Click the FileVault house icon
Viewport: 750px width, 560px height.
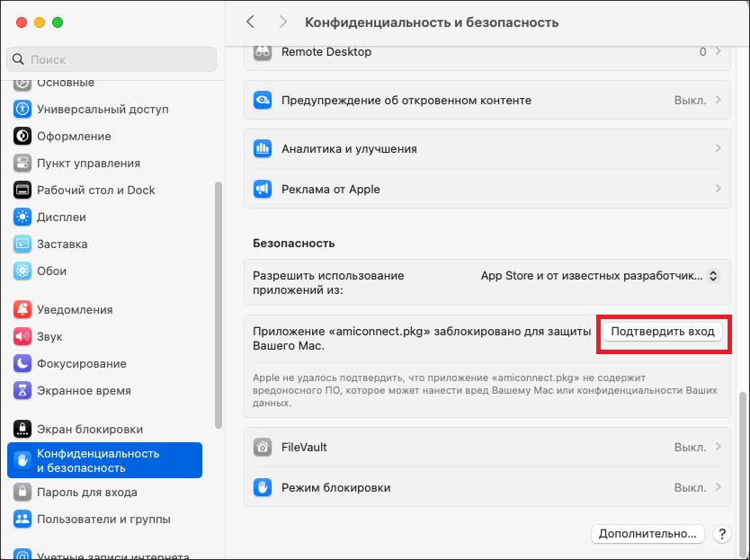(x=263, y=446)
